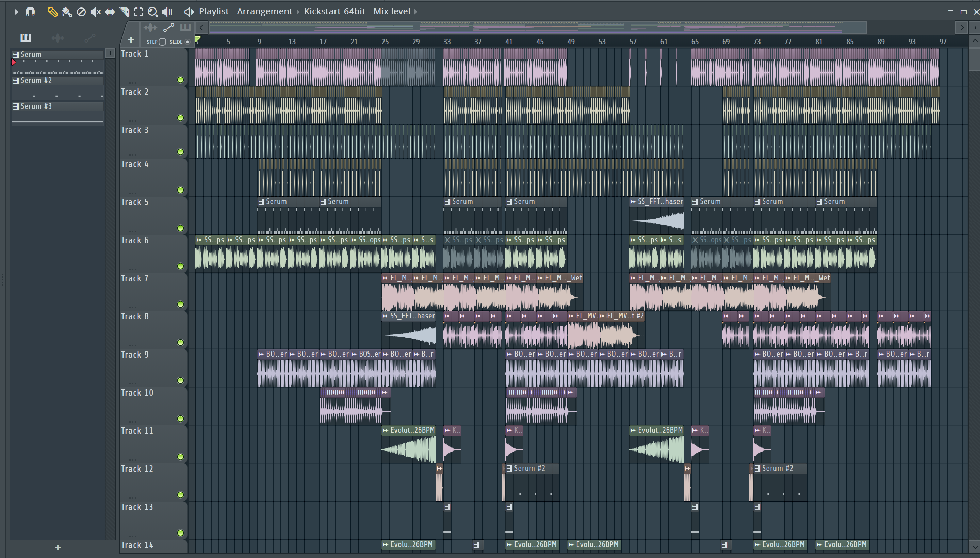Select the Select marquee tool

[x=138, y=12]
